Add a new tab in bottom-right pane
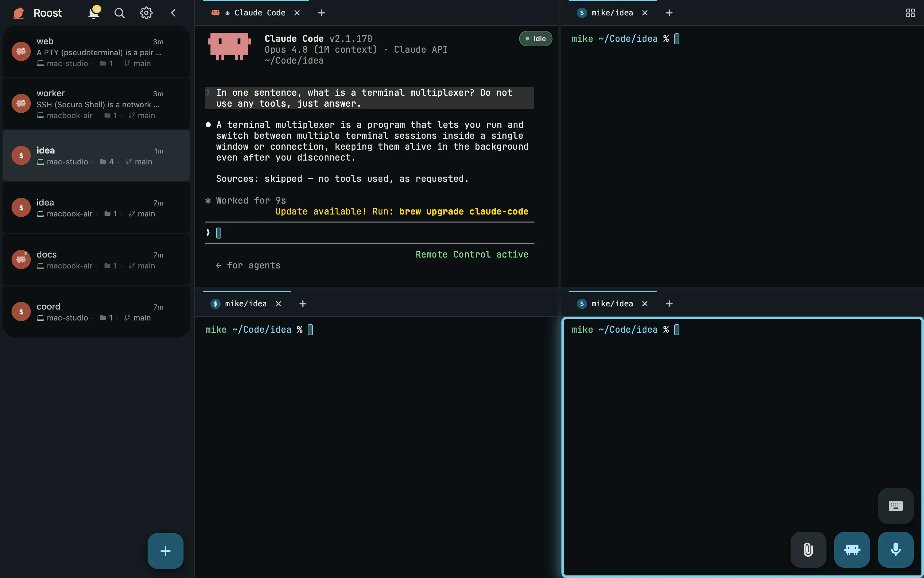This screenshot has height=578, width=924. pyautogui.click(x=669, y=303)
